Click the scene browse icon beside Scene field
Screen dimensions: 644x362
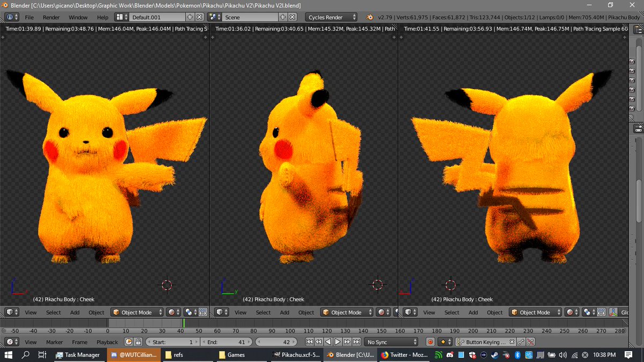click(214, 17)
